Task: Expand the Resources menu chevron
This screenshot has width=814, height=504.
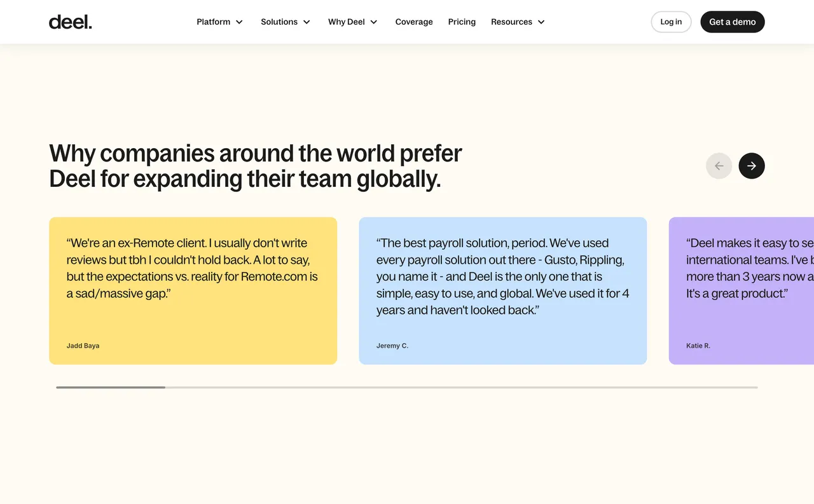Action: pos(541,22)
